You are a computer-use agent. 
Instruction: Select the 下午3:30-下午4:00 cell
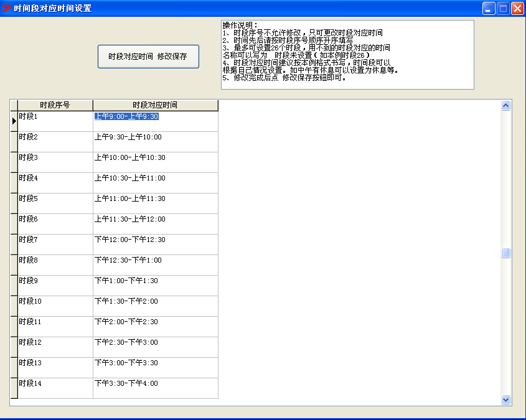tap(156, 388)
